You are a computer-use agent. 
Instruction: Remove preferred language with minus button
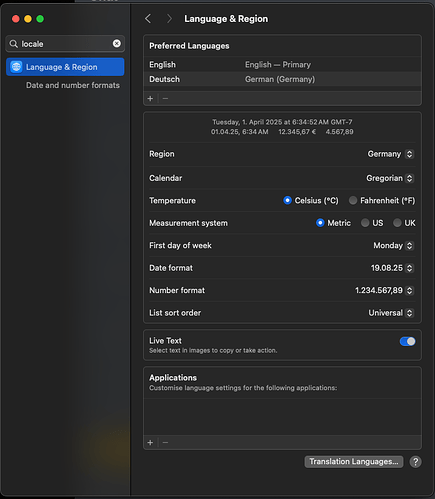point(165,99)
